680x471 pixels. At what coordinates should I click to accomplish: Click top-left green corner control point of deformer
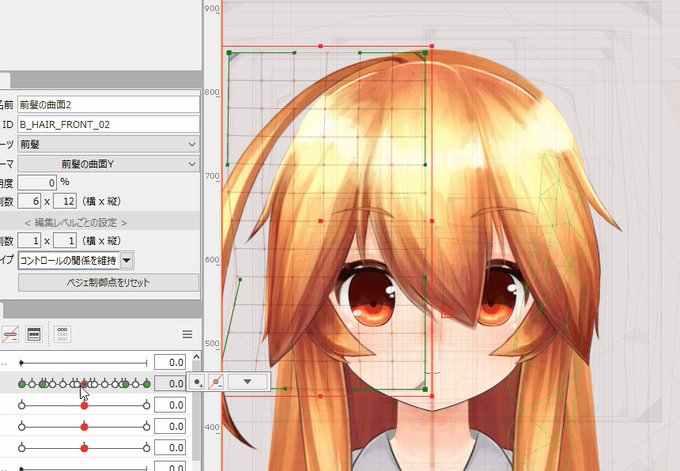(x=229, y=53)
